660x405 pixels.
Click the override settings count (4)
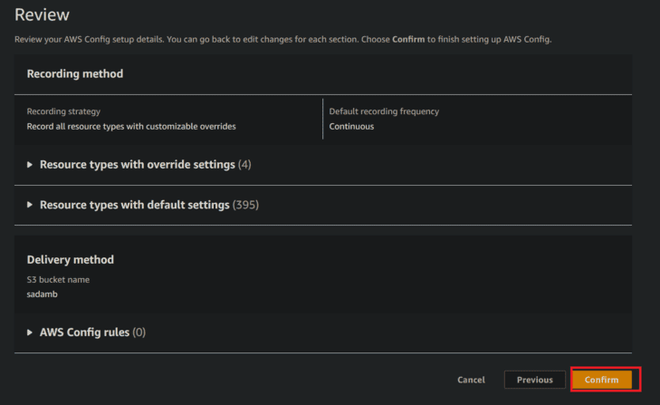point(245,164)
